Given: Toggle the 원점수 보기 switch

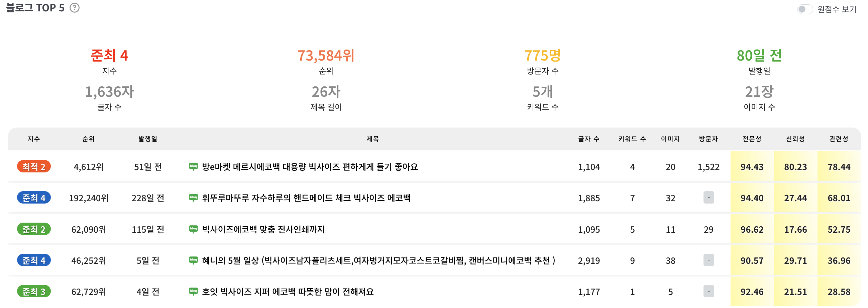Looking at the screenshot, I should click(805, 9).
